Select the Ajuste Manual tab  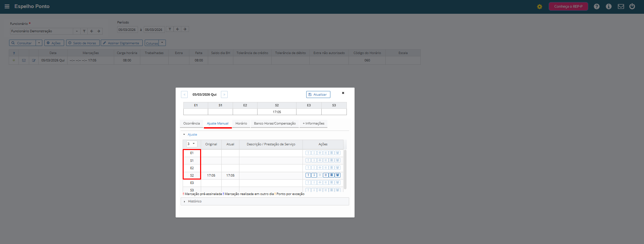[x=218, y=124]
